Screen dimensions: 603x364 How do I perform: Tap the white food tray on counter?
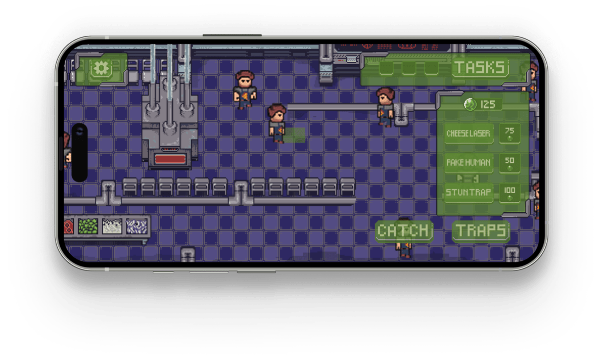(112, 226)
